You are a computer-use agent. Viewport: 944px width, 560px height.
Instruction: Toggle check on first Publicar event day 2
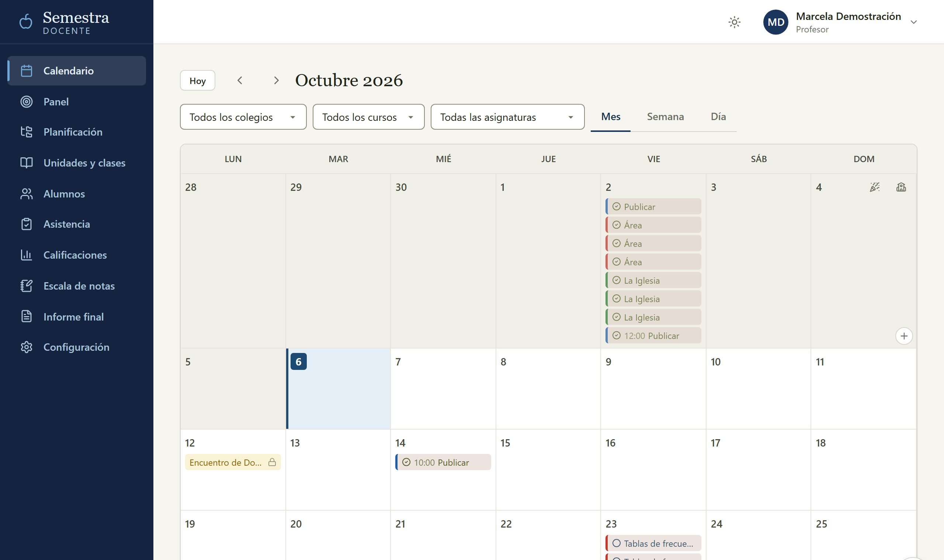click(616, 206)
